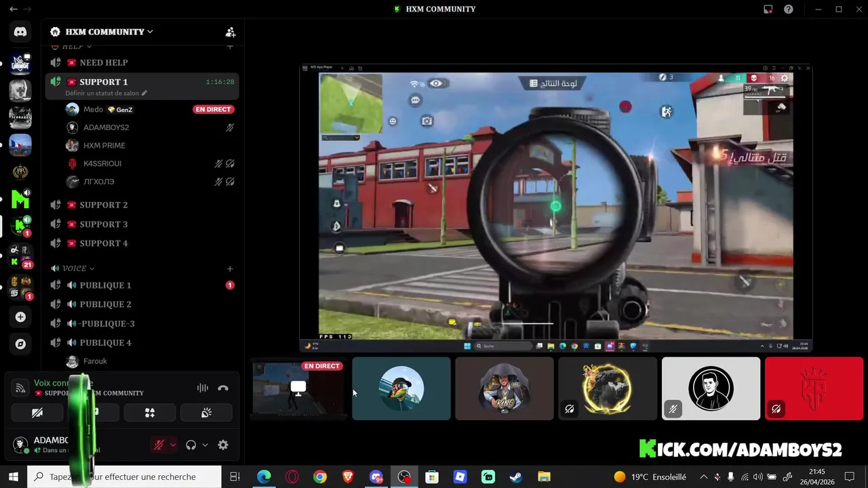Click Définir un statut de salon
Viewport: 868px width, 488px height.
click(102, 94)
